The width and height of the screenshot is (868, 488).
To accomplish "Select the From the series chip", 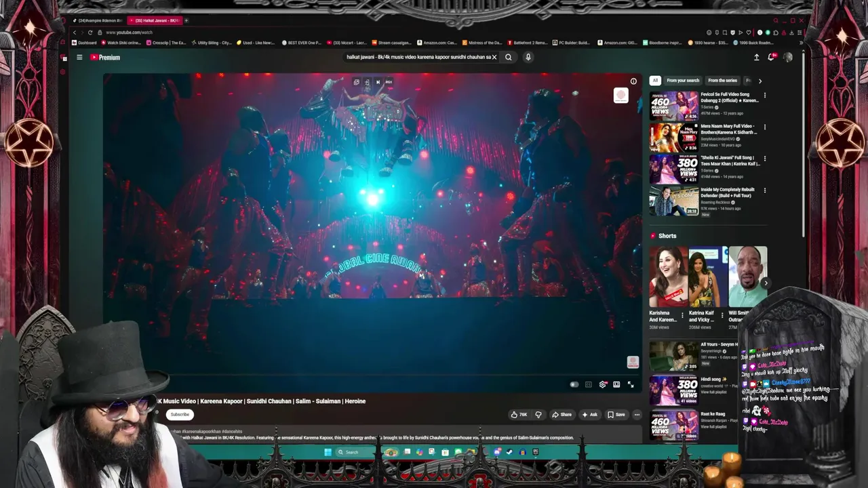I will click(722, 81).
